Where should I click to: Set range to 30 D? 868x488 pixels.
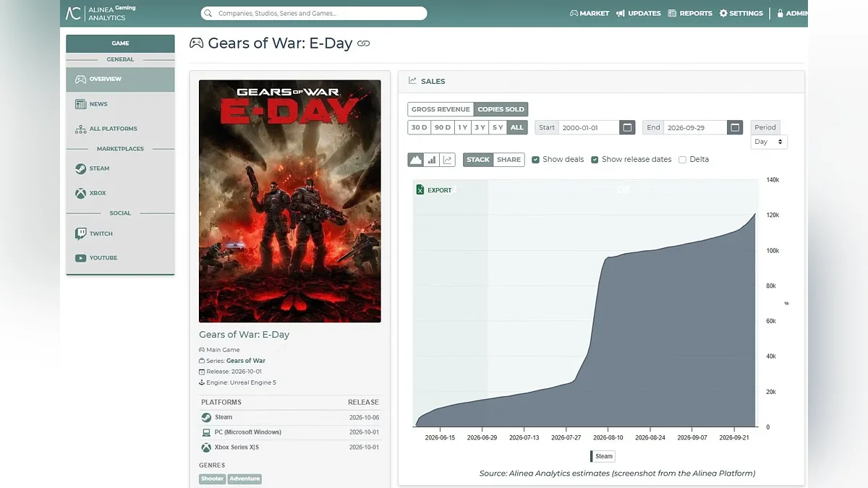coord(419,127)
